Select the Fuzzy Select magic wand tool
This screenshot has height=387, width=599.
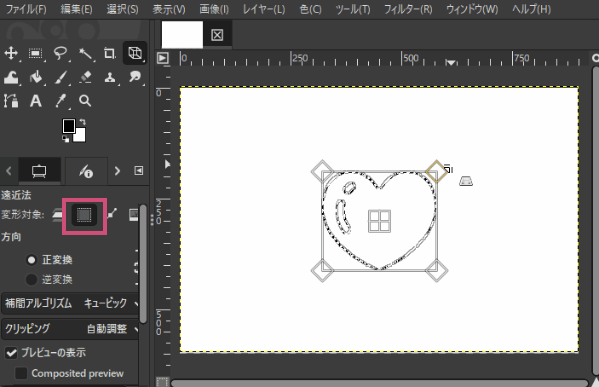tap(85, 53)
